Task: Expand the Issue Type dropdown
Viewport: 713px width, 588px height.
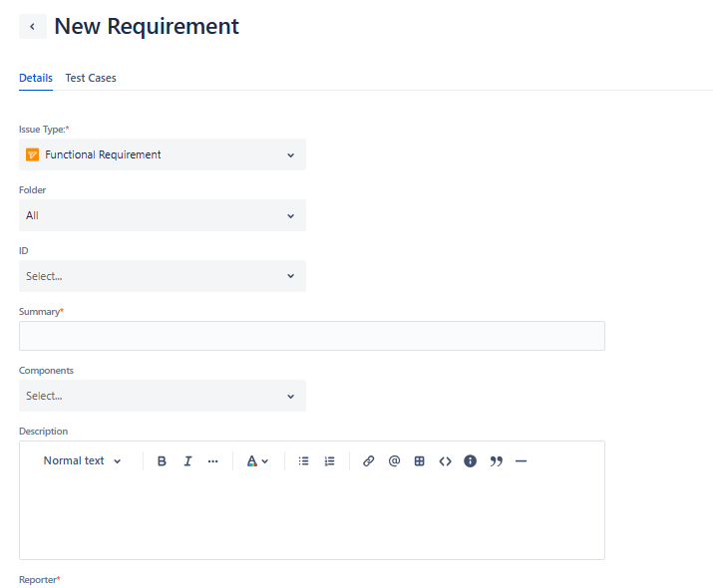Action: pyautogui.click(x=163, y=154)
